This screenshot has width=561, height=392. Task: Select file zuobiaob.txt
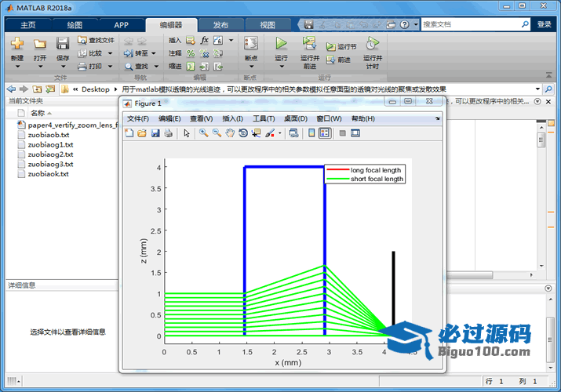(x=49, y=135)
